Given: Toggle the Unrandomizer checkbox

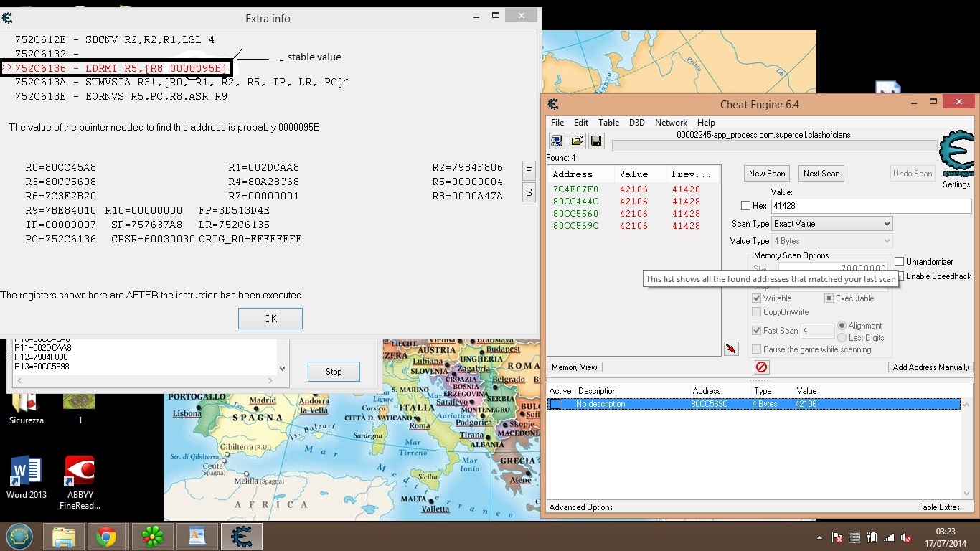Looking at the screenshot, I should click(900, 262).
